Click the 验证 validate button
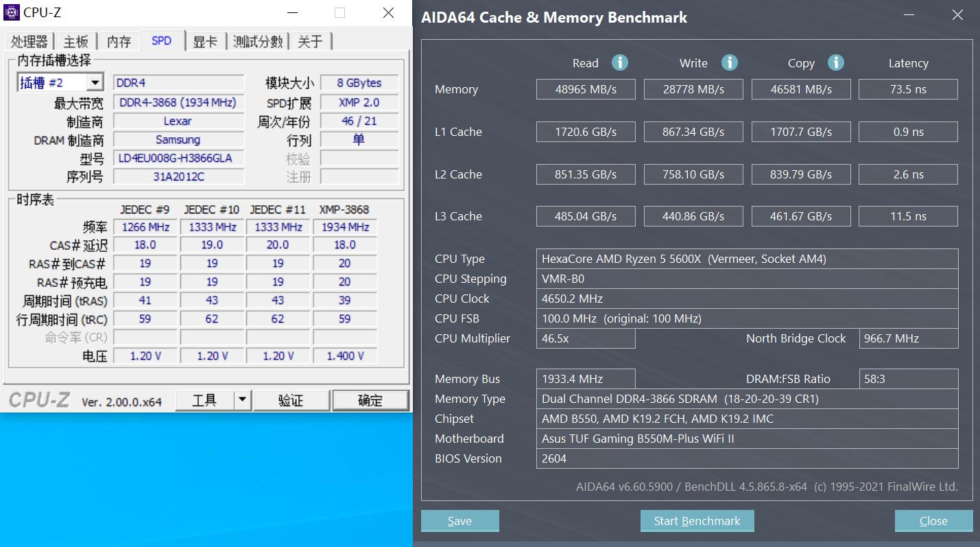 pos(291,400)
